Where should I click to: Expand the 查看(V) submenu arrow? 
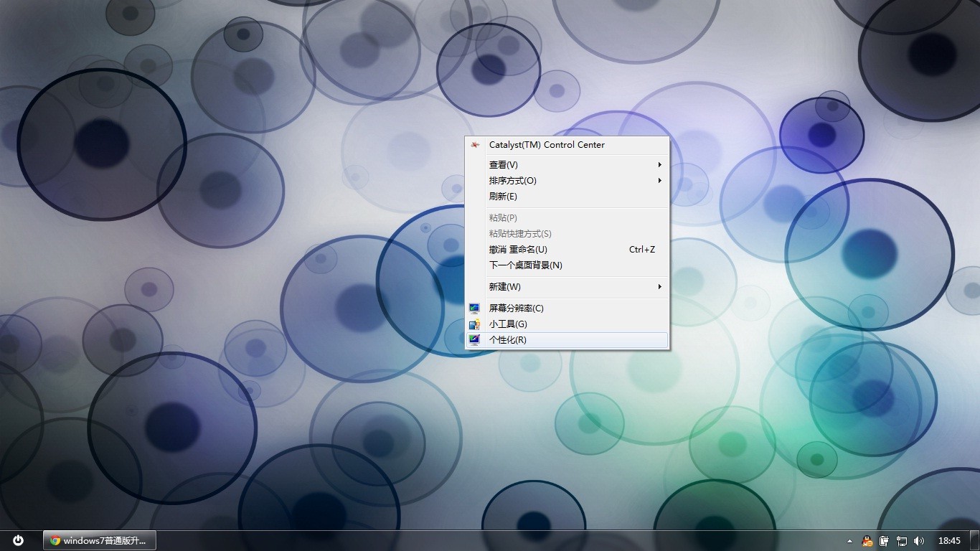pyautogui.click(x=659, y=165)
